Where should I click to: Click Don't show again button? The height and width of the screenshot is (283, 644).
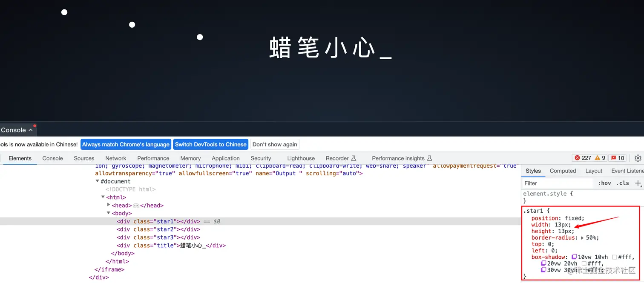tap(275, 144)
